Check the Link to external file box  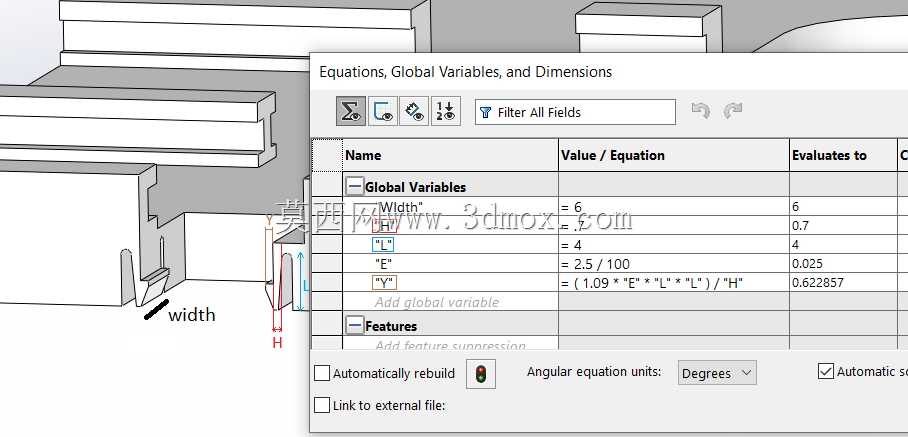pos(322,405)
